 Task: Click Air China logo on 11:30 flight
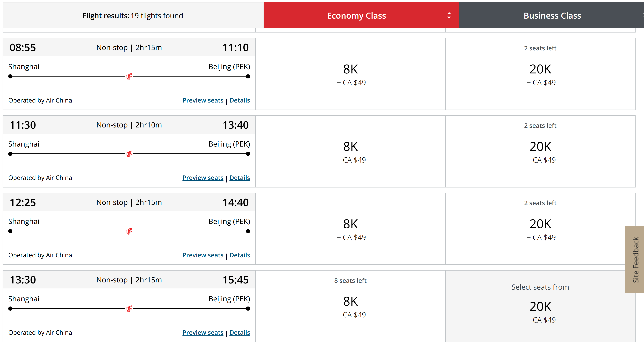coord(129,154)
